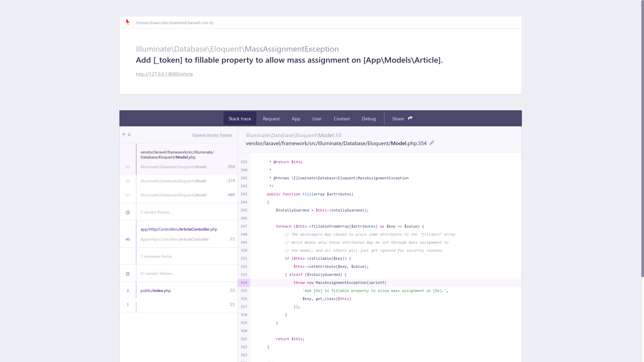Image resolution: width=644 pixels, height=362 pixels.
Task: Open the Context tab
Action: click(341, 118)
